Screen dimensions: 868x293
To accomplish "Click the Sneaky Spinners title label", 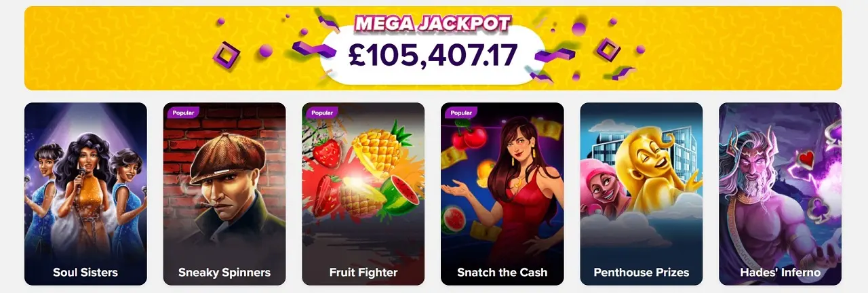I will coord(224,273).
